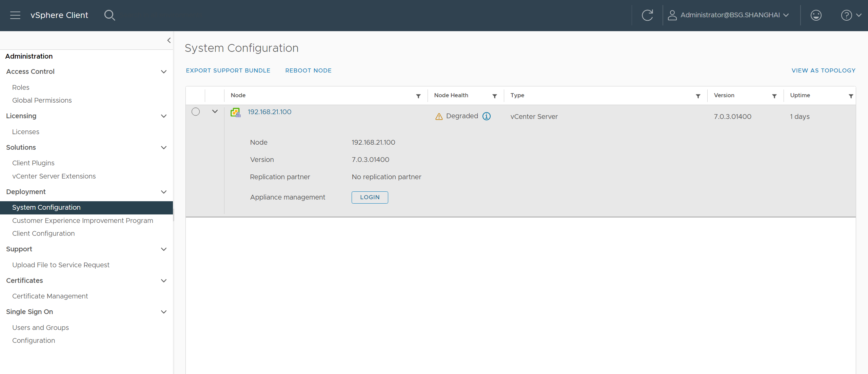The image size is (868, 374).
Task: Open System Configuration under Deployment
Action: tap(46, 207)
